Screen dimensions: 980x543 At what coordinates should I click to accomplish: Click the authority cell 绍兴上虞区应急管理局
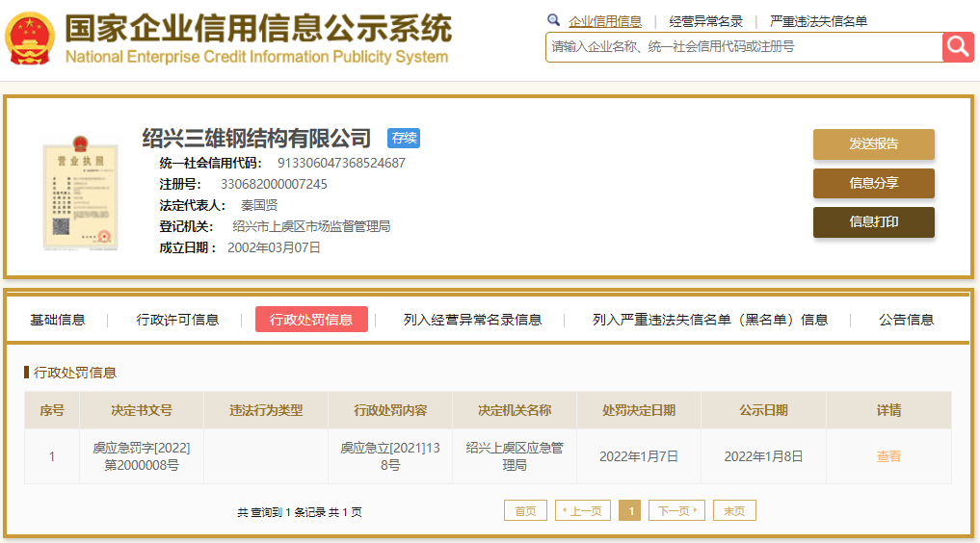(515, 456)
